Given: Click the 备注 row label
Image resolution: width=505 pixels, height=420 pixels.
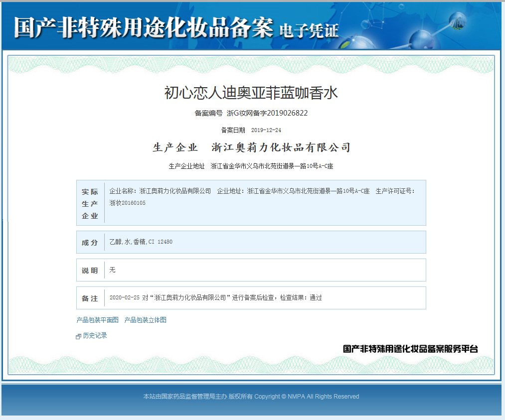Looking at the screenshot, I should point(90,298).
